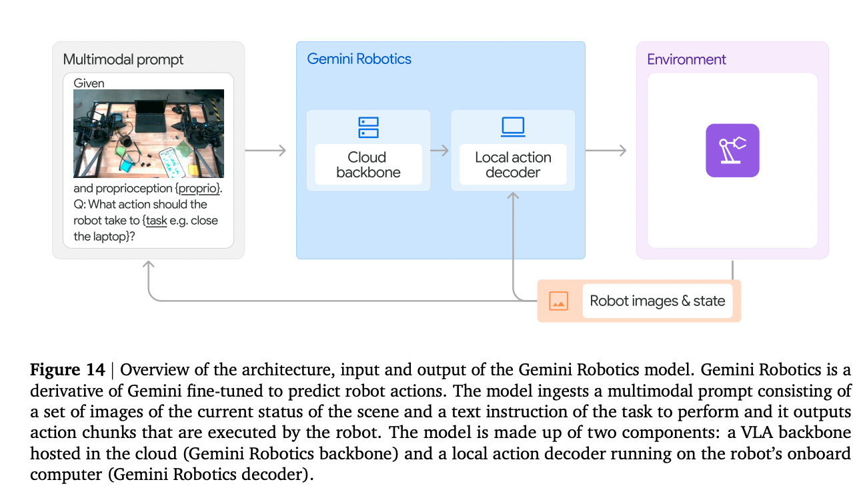Click the server icon above Cloud backbone
853x504 pixels.
(368, 127)
